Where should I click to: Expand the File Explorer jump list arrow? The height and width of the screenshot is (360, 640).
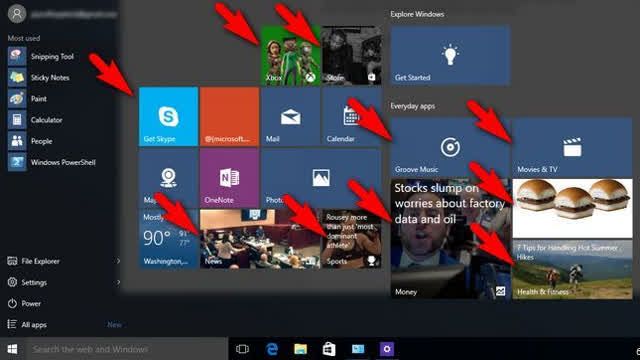(118, 261)
